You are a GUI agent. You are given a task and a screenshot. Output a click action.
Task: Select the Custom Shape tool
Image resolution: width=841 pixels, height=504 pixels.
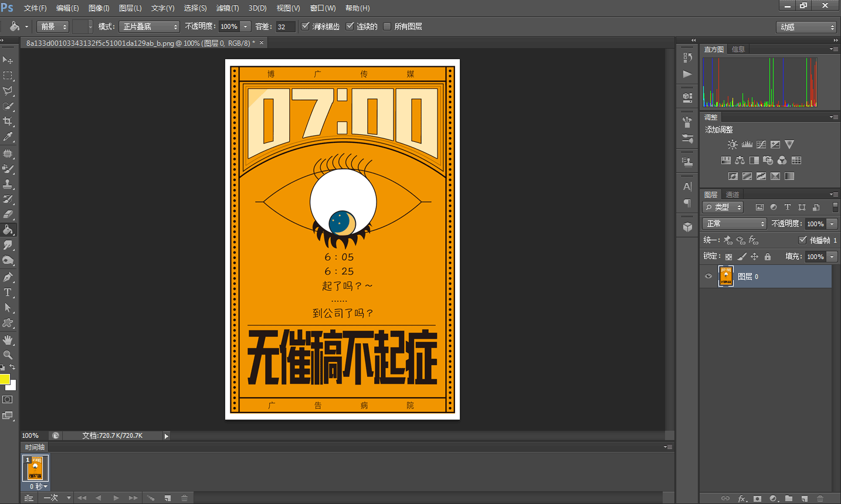8,323
